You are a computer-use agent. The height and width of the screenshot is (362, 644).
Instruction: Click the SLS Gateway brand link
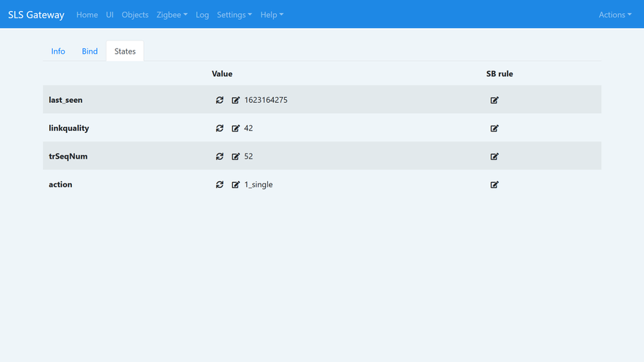click(36, 15)
